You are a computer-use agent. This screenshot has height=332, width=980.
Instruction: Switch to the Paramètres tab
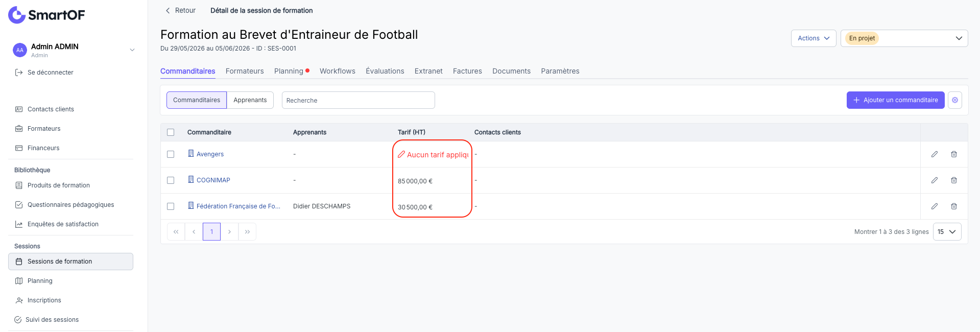click(560, 71)
